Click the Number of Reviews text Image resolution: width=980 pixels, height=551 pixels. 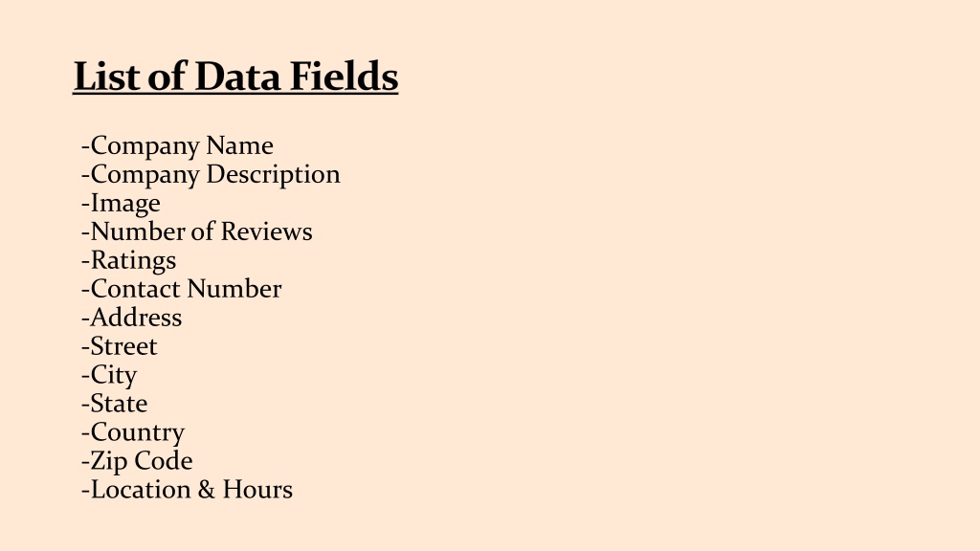pyautogui.click(x=197, y=231)
